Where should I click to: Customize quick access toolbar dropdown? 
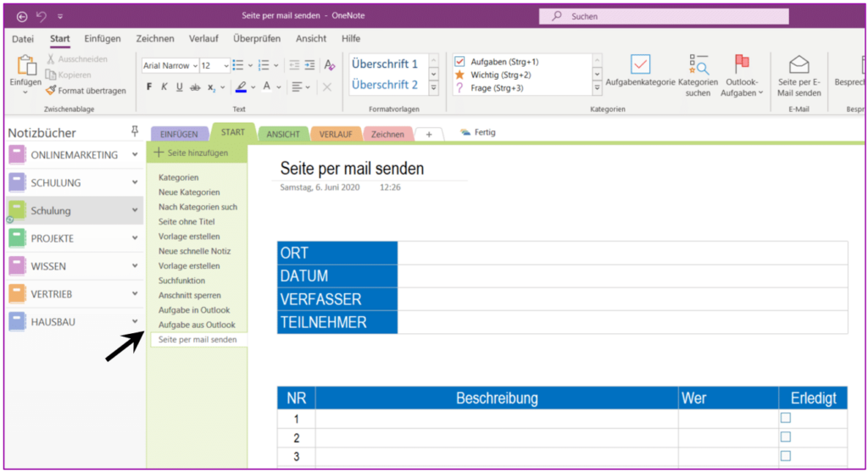60,17
